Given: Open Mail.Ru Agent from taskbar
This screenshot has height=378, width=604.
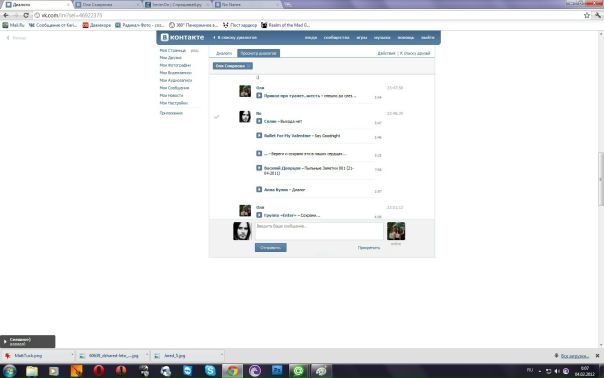Looking at the screenshot, I should click(298, 371).
